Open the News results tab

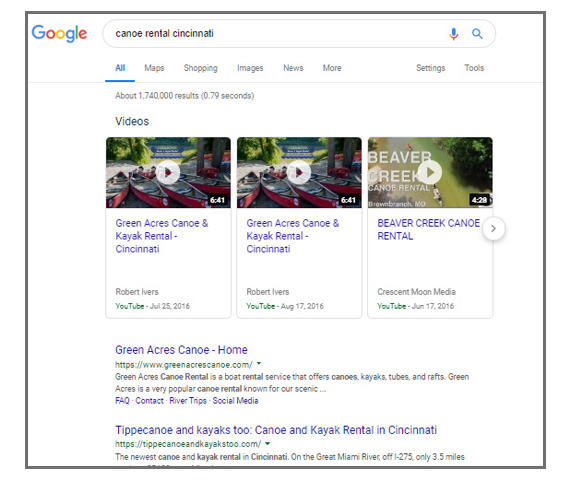pos(293,68)
